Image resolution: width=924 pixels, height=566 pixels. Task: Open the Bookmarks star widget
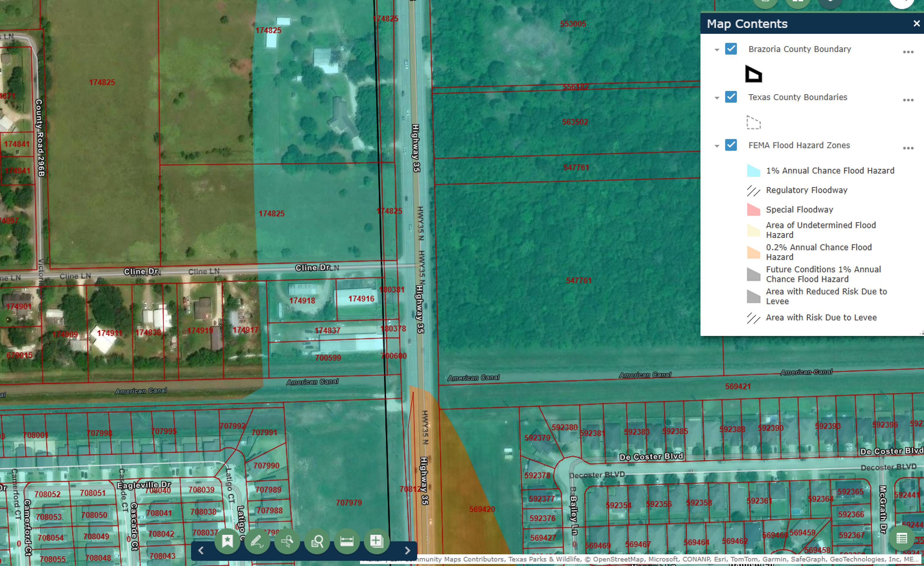(227, 541)
